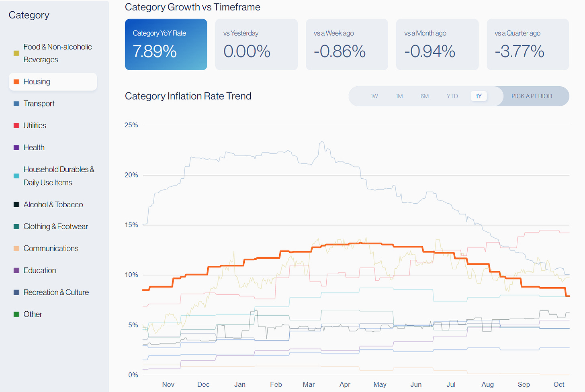Screen dimensions: 585x392
Task: Click the 15% y-axis label
Action: coord(131,225)
